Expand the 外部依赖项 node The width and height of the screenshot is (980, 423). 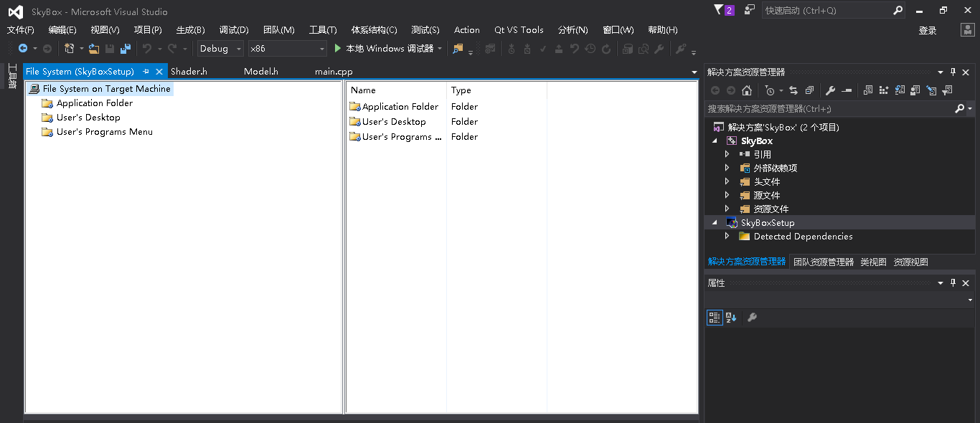pos(727,168)
